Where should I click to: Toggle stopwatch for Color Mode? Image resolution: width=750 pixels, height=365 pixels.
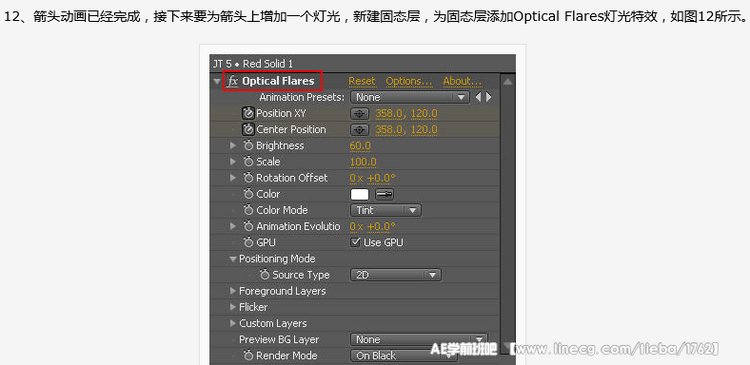click(248, 210)
